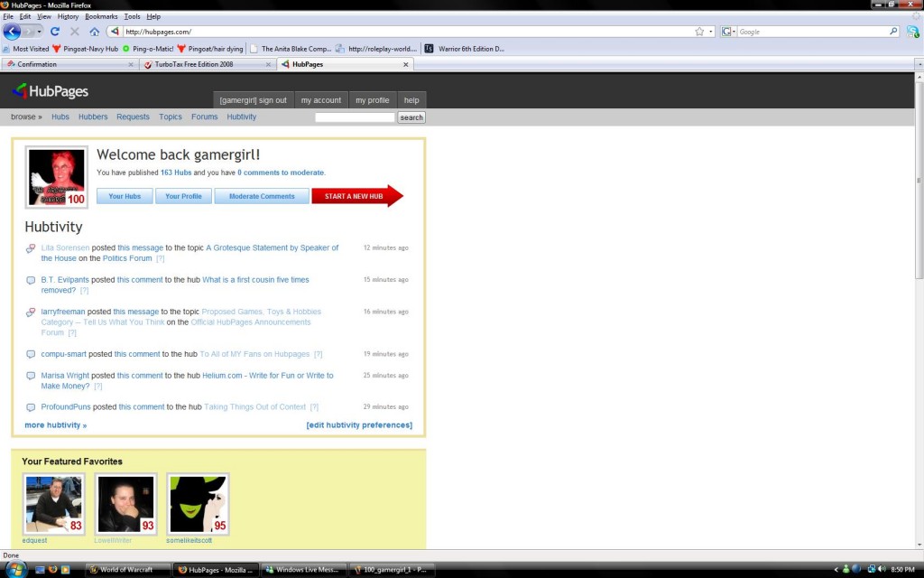Image resolution: width=924 pixels, height=578 pixels.
Task: Click the Firefox Home icon
Action: [94, 30]
